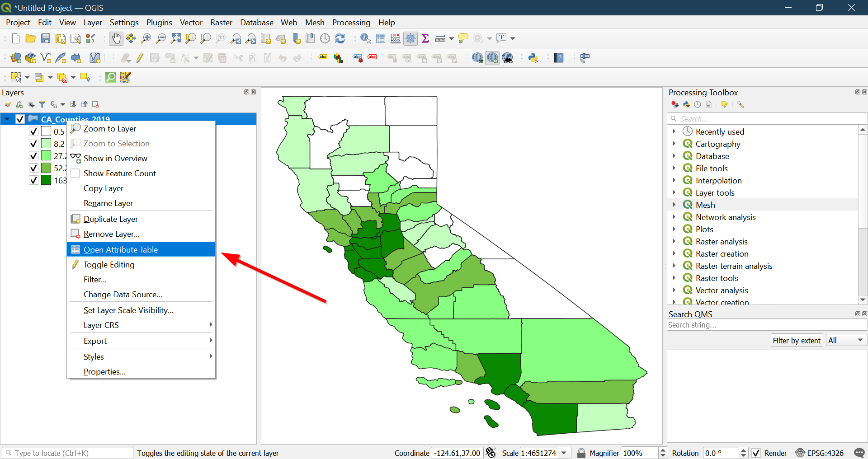
Task: Open the Statistical Summary sigma icon
Action: coord(425,39)
